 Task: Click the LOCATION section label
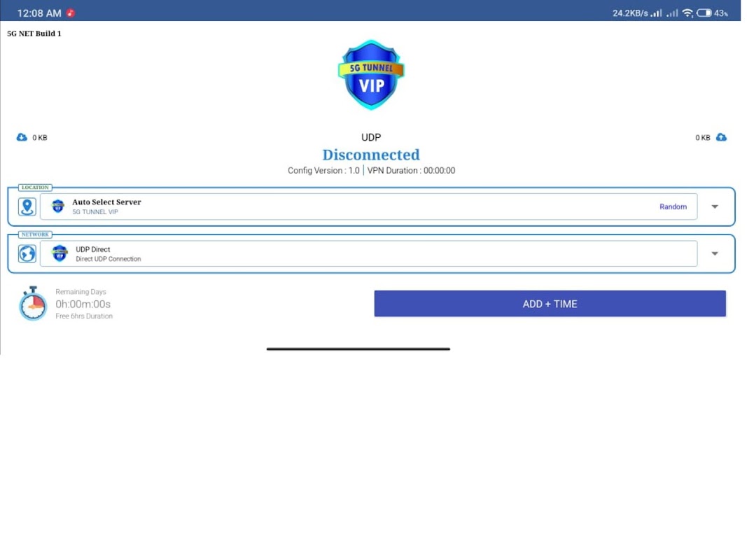click(35, 188)
